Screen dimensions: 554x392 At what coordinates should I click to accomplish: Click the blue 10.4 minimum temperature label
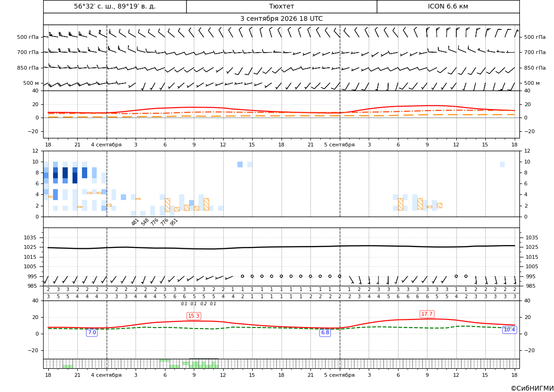click(509, 330)
